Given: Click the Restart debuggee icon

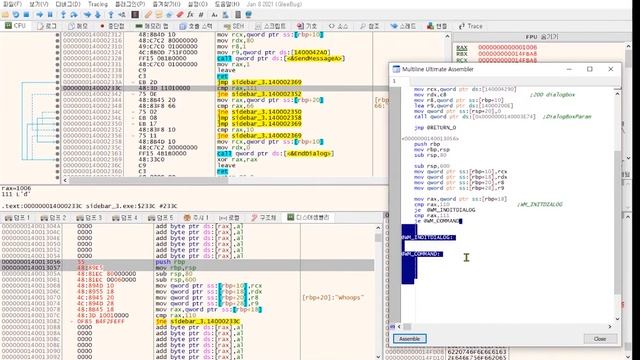Looking at the screenshot, I should 16,15.
